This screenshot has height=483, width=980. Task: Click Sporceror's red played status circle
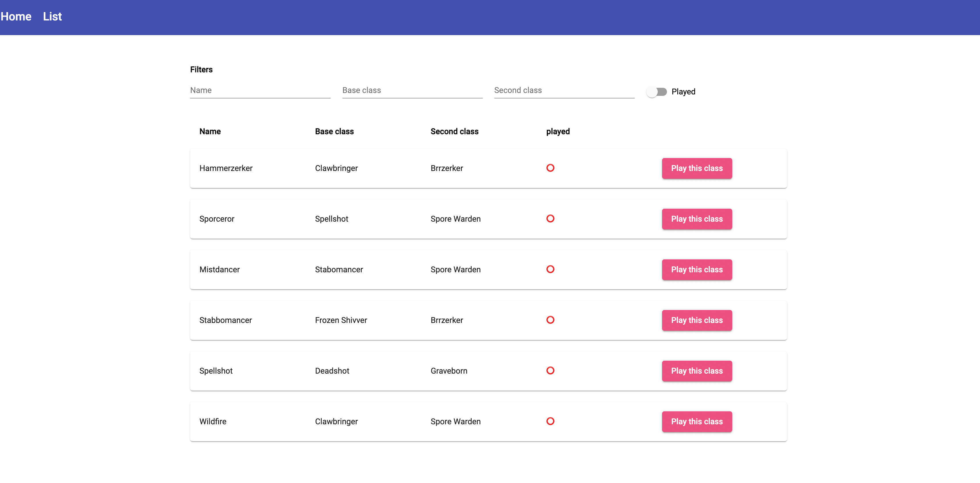550,218
